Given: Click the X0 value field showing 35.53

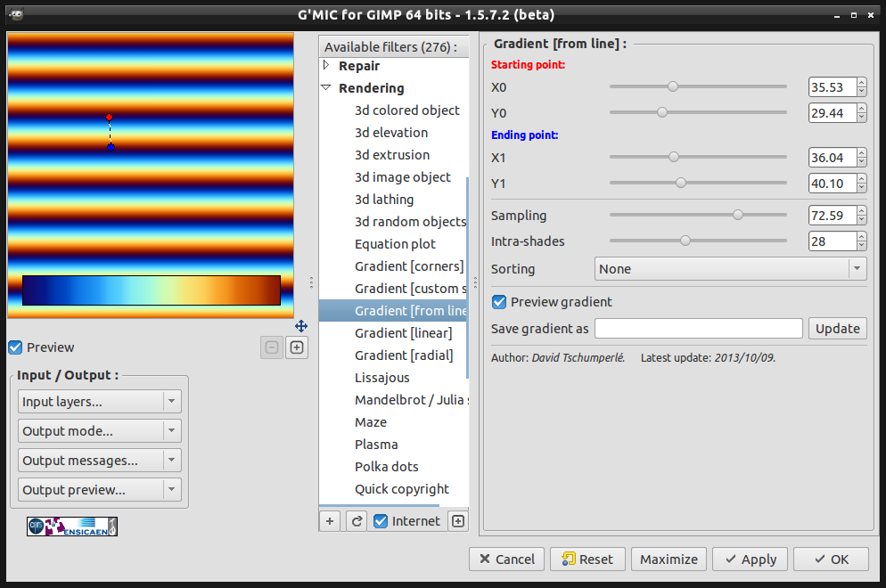Looking at the screenshot, I should pyautogui.click(x=833, y=87).
